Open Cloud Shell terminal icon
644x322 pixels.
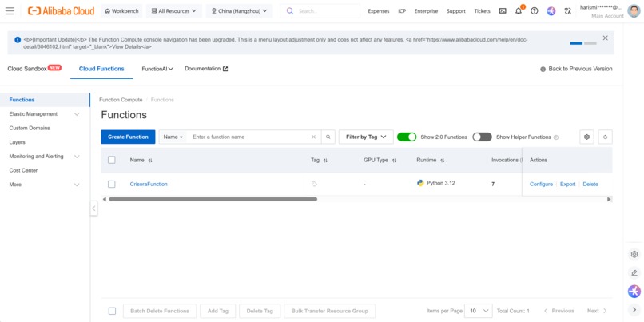click(x=503, y=11)
